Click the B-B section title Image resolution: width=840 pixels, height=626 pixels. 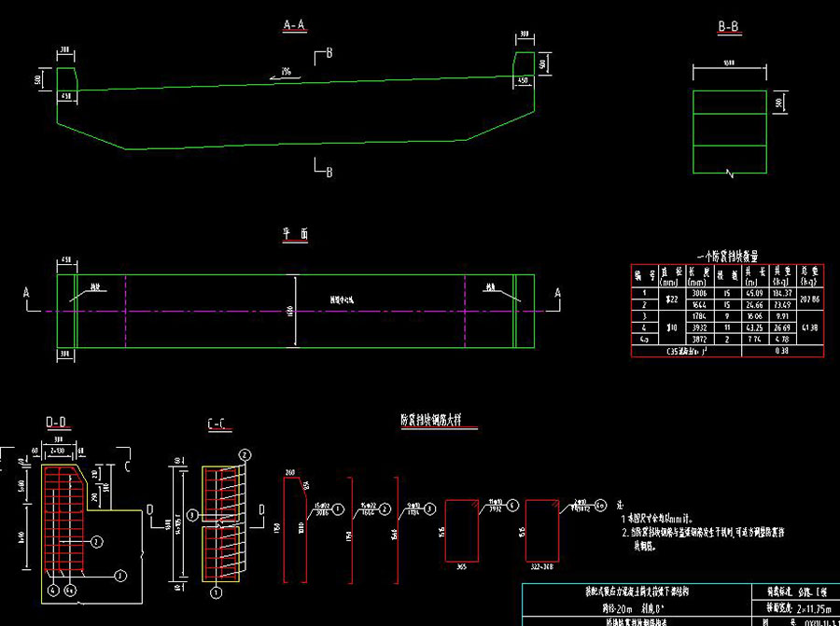click(730, 28)
